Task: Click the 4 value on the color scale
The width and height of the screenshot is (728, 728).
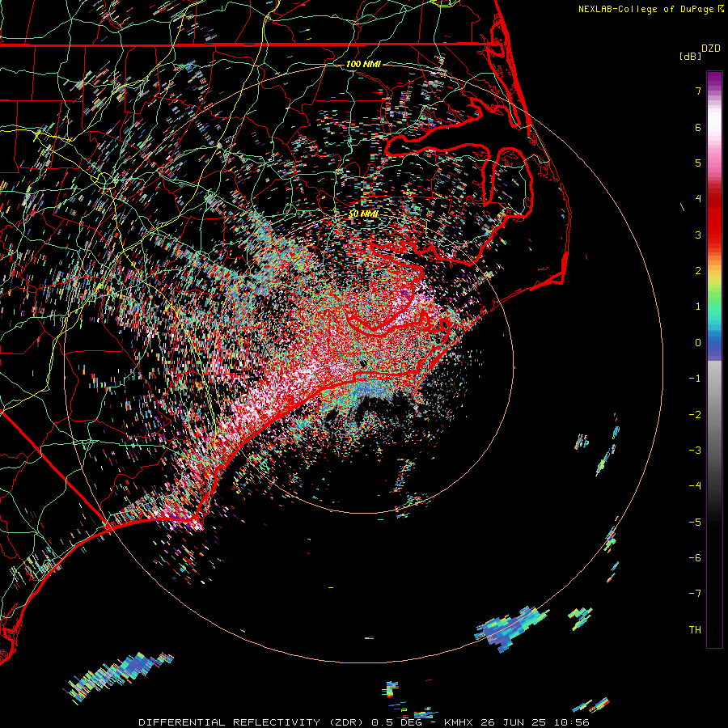Action: pos(698,199)
